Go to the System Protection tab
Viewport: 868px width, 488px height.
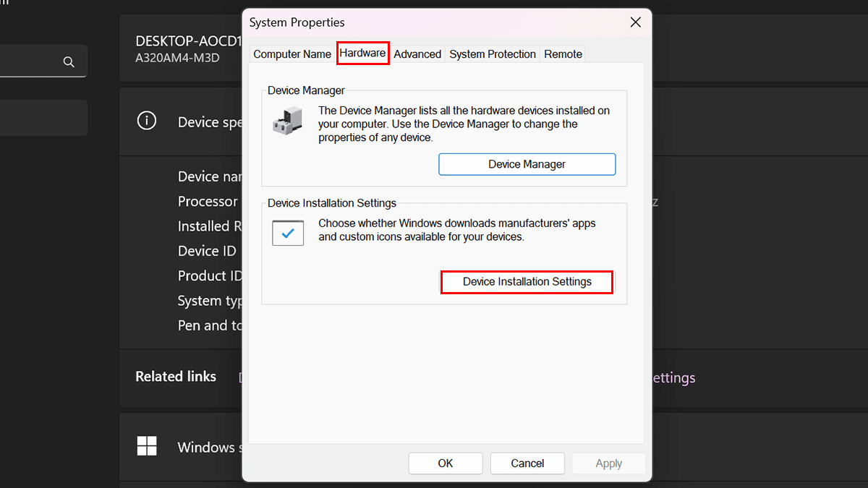(x=493, y=54)
